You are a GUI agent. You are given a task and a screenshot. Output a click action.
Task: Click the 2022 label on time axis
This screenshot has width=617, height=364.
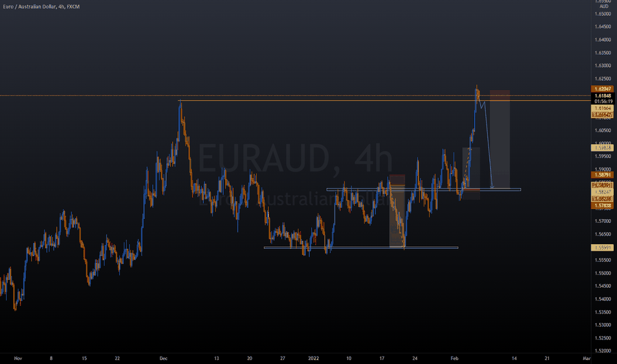point(314,359)
